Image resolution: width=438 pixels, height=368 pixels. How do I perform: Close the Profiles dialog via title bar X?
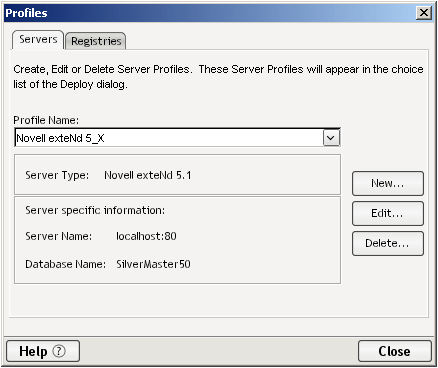click(424, 13)
